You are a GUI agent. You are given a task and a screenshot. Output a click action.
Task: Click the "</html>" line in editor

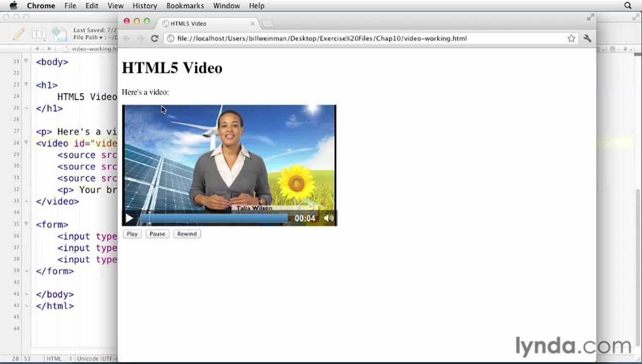pyautogui.click(x=55, y=306)
